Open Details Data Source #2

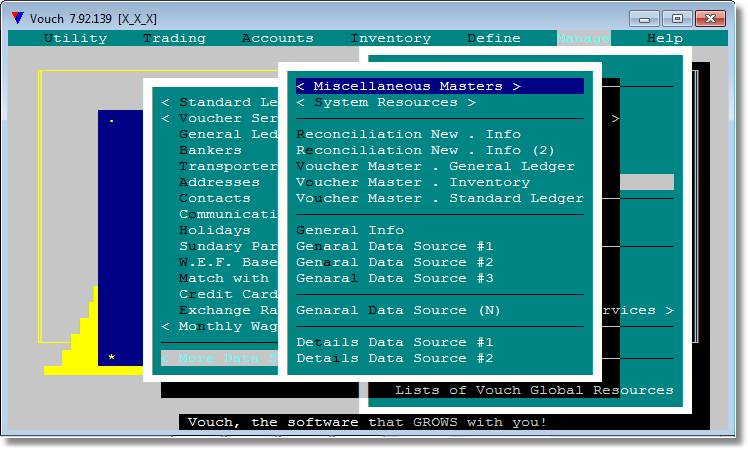[x=395, y=358]
